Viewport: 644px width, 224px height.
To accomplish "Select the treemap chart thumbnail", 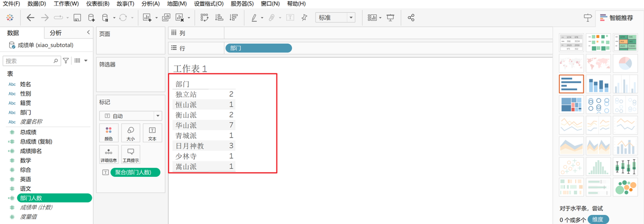I will [x=571, y=106].
